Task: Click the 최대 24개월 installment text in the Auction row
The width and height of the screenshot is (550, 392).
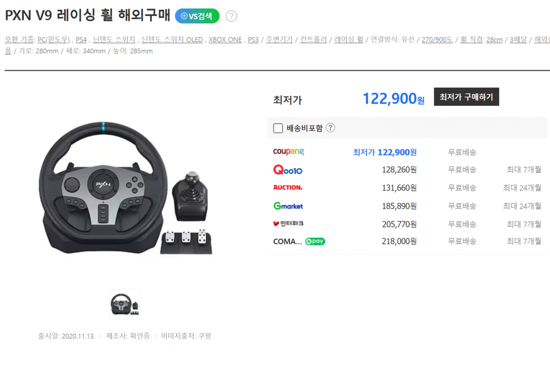Action: (522, 188)
